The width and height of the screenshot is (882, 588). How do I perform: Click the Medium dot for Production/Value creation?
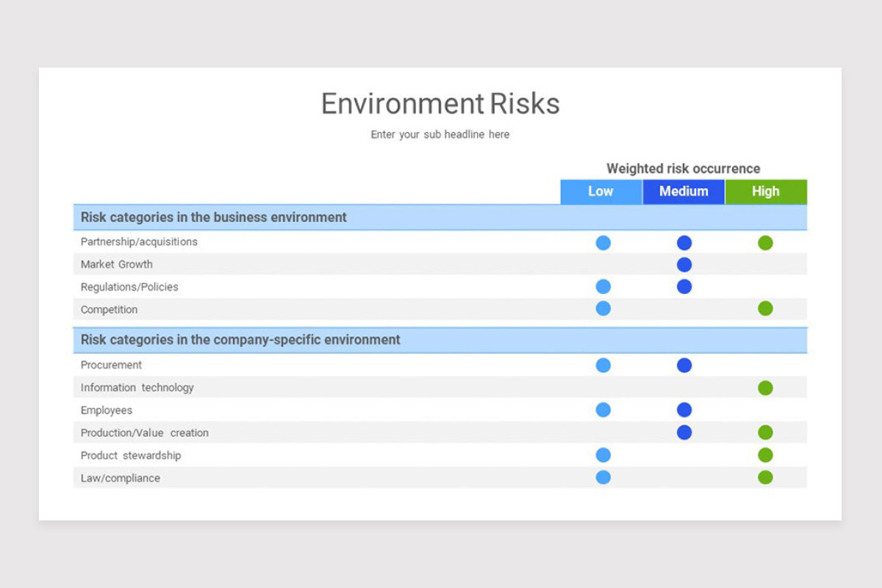pos(684,432)
